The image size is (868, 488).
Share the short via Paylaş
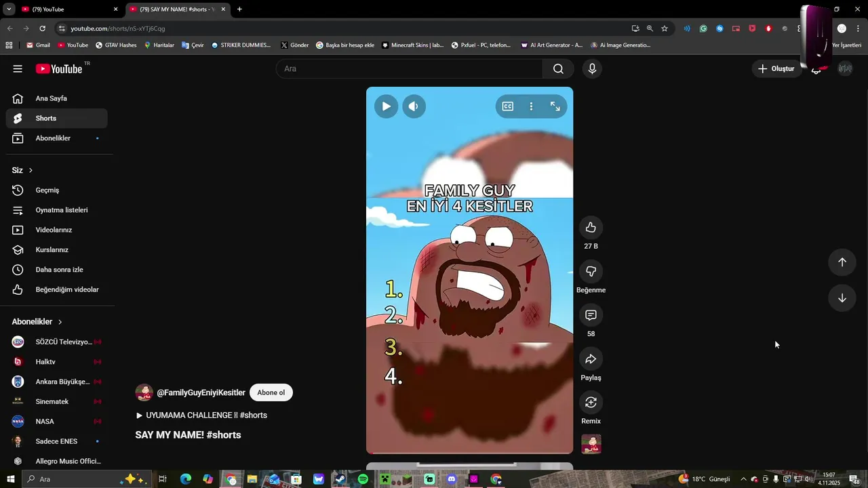point(591,359)
